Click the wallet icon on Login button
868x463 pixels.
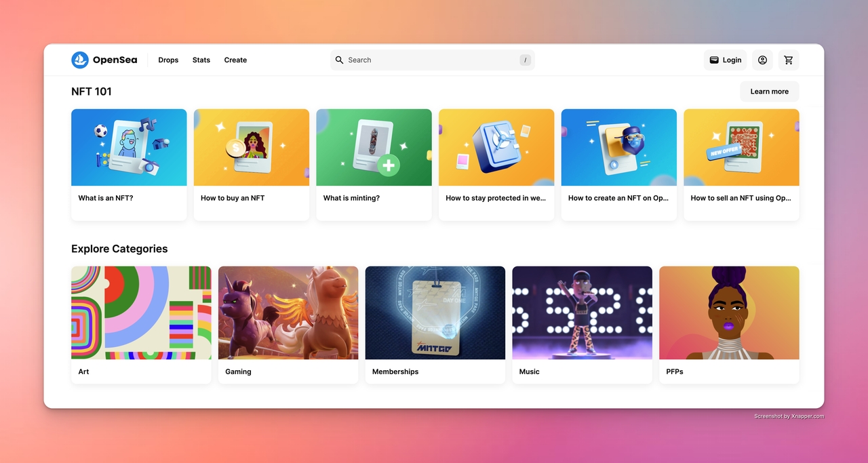pyautogui.click(x=714, y=60)
